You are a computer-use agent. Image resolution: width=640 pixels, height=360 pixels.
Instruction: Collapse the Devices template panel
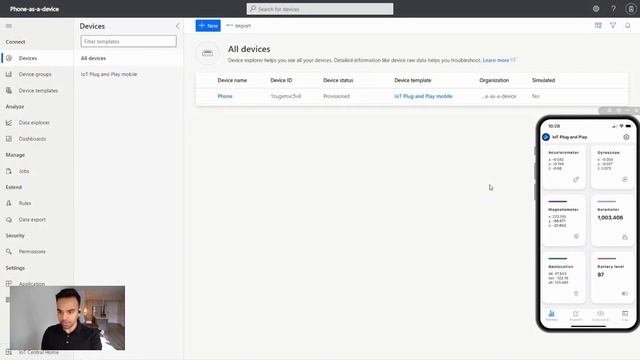tap(178, 26)
